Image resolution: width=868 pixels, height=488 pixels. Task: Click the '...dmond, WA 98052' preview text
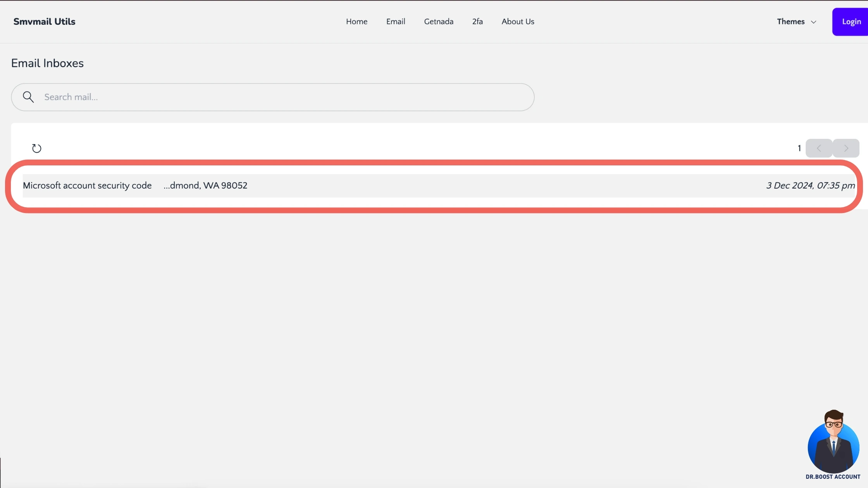point(205,186)
